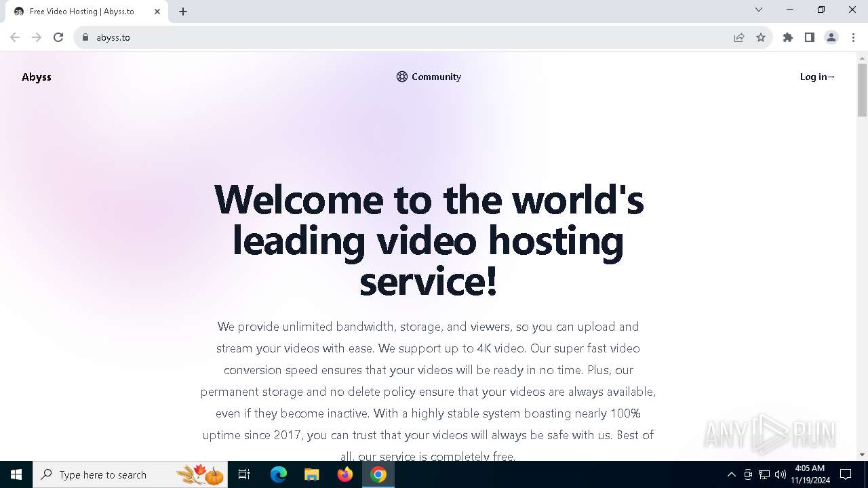
Task: Launch Firefox from taskbar
Action: (345, 474)
